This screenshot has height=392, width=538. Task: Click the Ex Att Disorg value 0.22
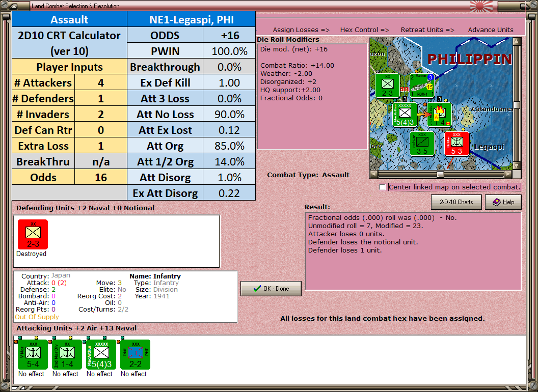(x=229, y=193)
